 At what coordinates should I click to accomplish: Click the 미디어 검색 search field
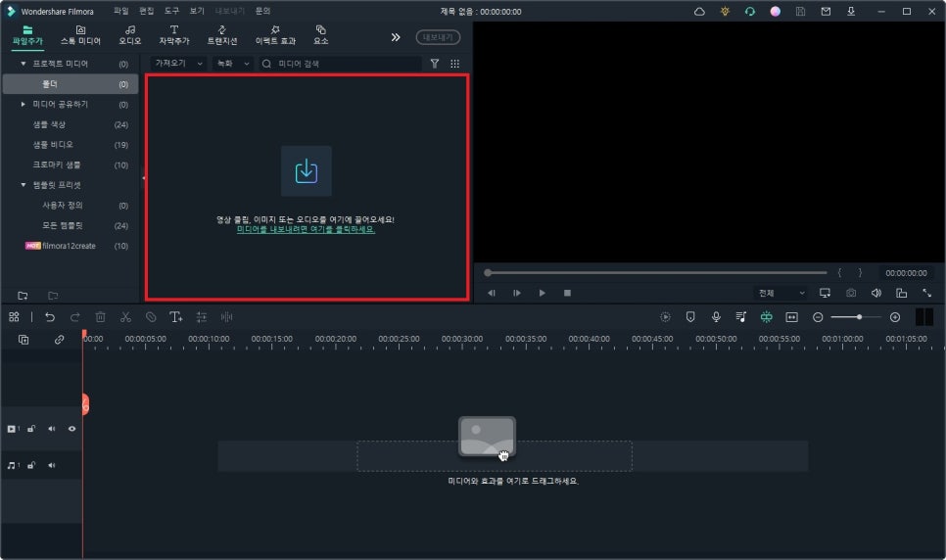tap(341, 64)
